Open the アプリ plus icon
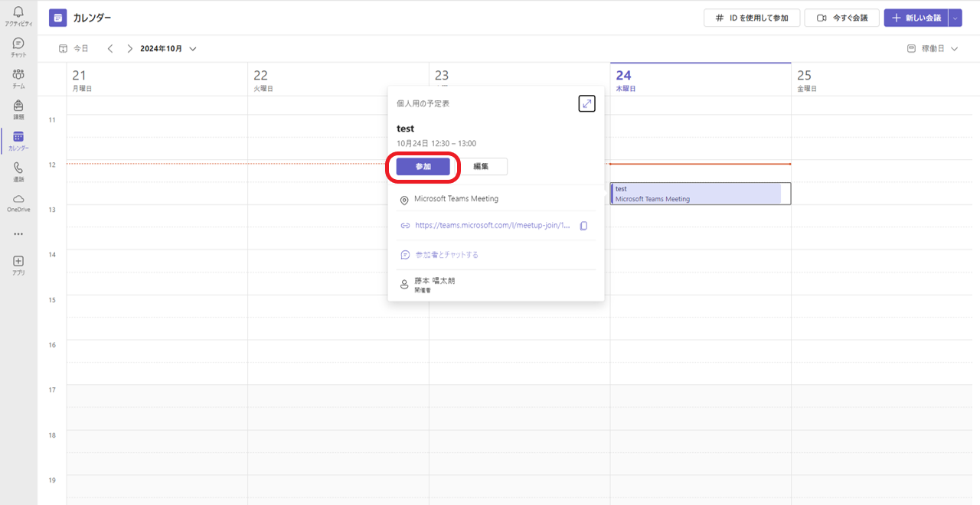The width and height of the screenshot is (980, 505). [18, 262]
